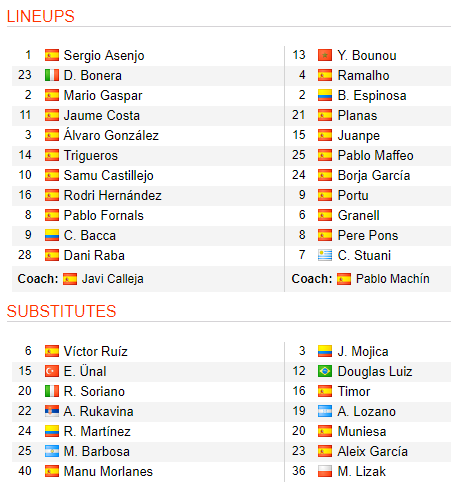Click the Turkish flag beside E. Ünal
The width and height of the screenshot is (451, 488).
click(x=52, y=371)
